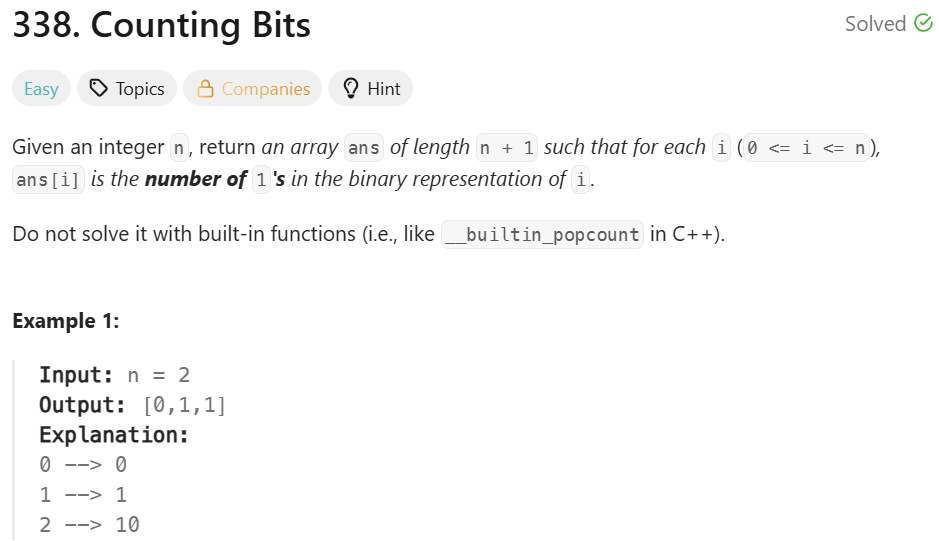Image resolution: width=939 pixels, height=541 pixels.
Task: Click the green Solved checkmark icon
Action: (923, 23)
